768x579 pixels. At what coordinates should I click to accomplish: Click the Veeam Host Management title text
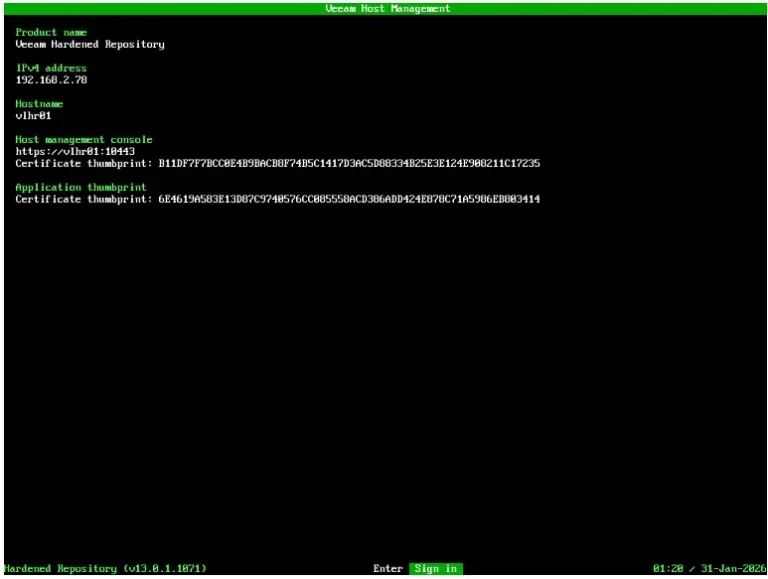pyautogui.click(x=387, y=8)
